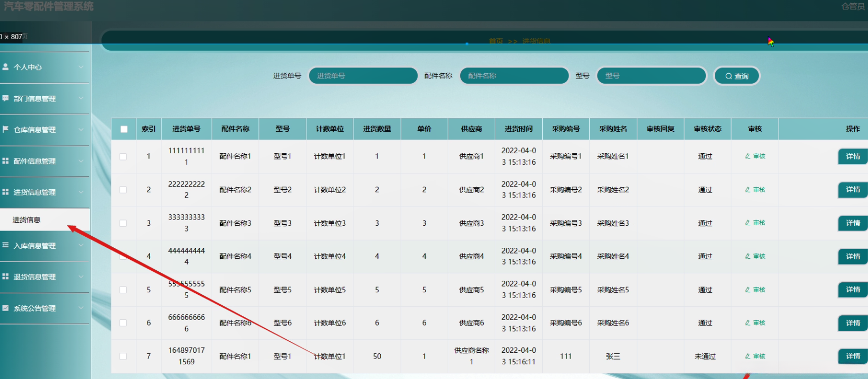Click the 查询 search button
The height and width of the screenshot is (379, 868).
737,76
